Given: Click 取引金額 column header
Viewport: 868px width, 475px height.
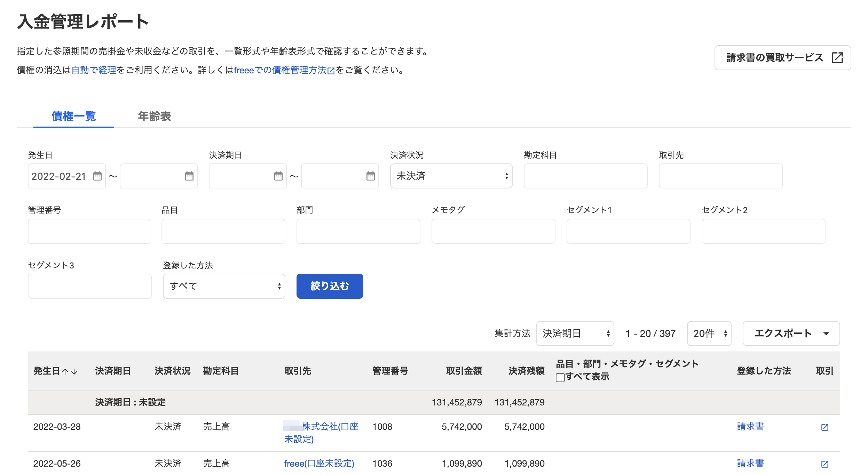Looking at the screenshot, I should [464, 371].
